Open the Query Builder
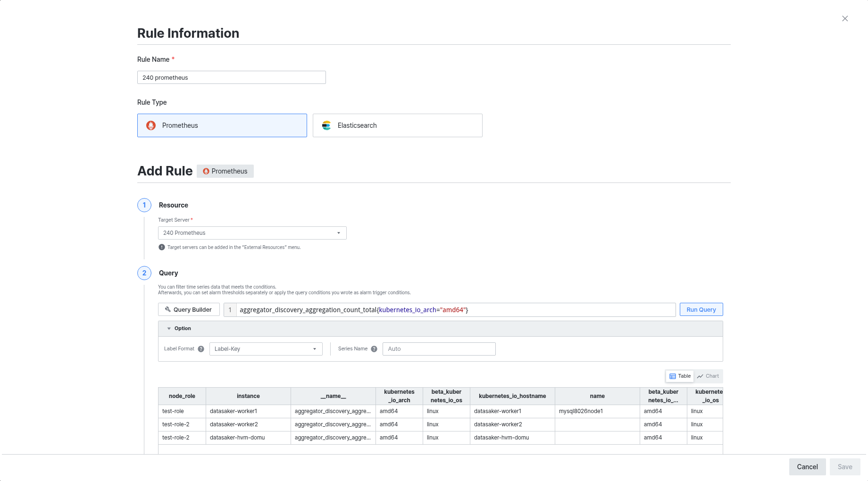Screen dimensions: 868x481 189,309
